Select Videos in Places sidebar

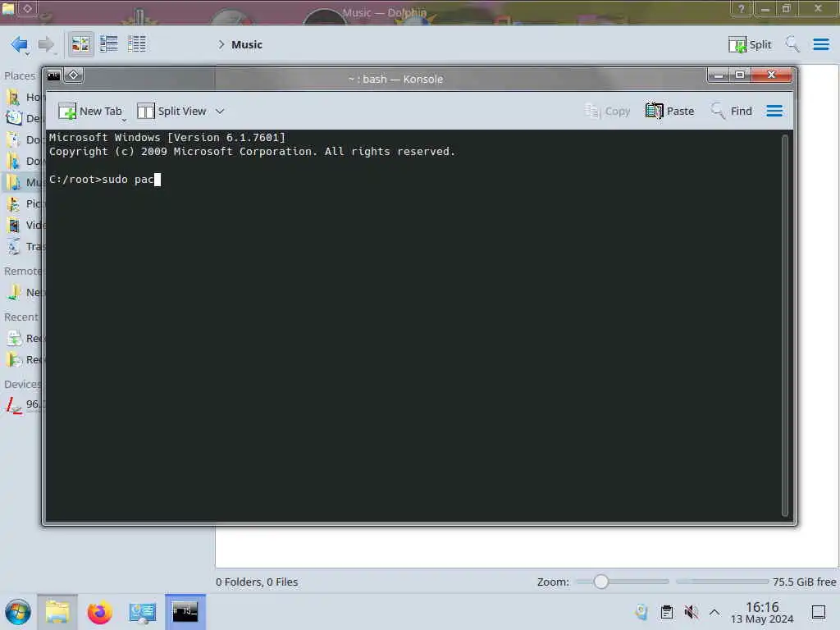pos(24,226)
